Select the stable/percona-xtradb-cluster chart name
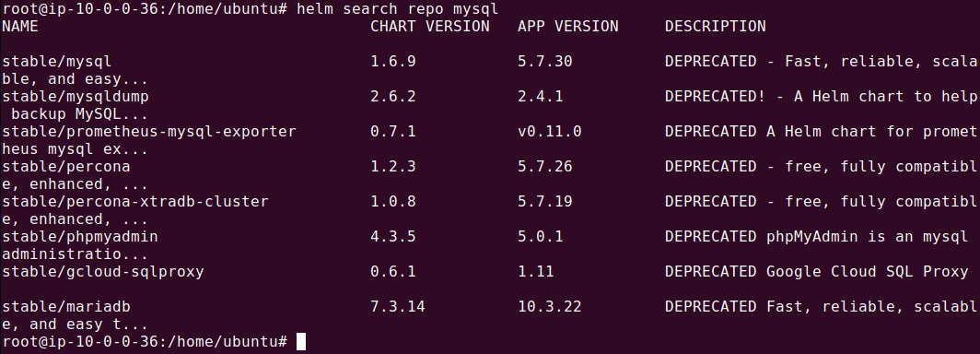Viewport: 980px width, 354px height. pos(135,201)
